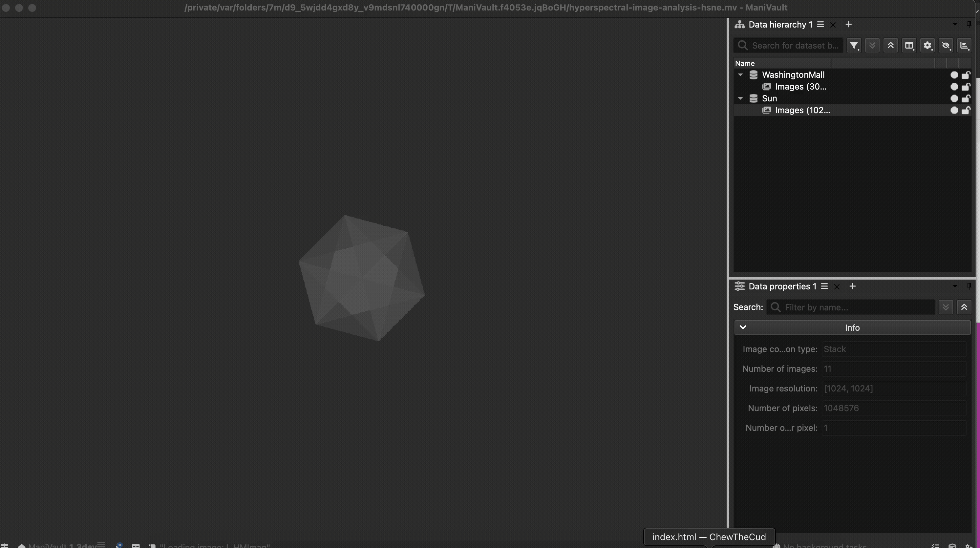Open the hierarchy settings gear icon
980x548 pixels.
(x=927, y=45)
